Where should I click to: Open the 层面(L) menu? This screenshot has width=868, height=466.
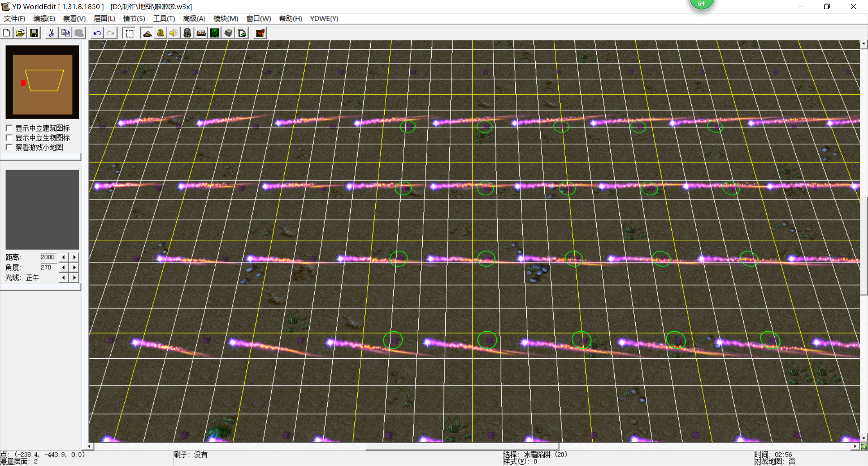(x=104, y=19)
